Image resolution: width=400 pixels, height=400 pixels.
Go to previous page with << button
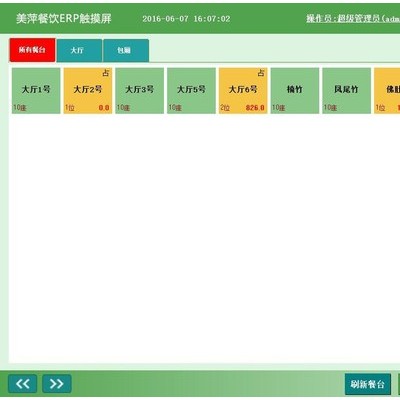point(23,384)
